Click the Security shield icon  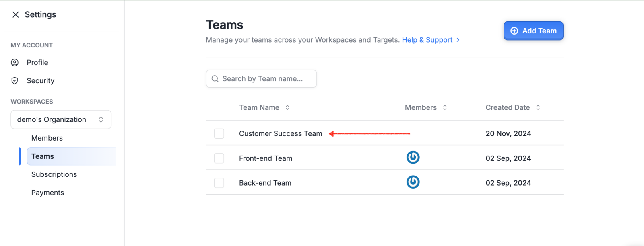coord(15,80)
